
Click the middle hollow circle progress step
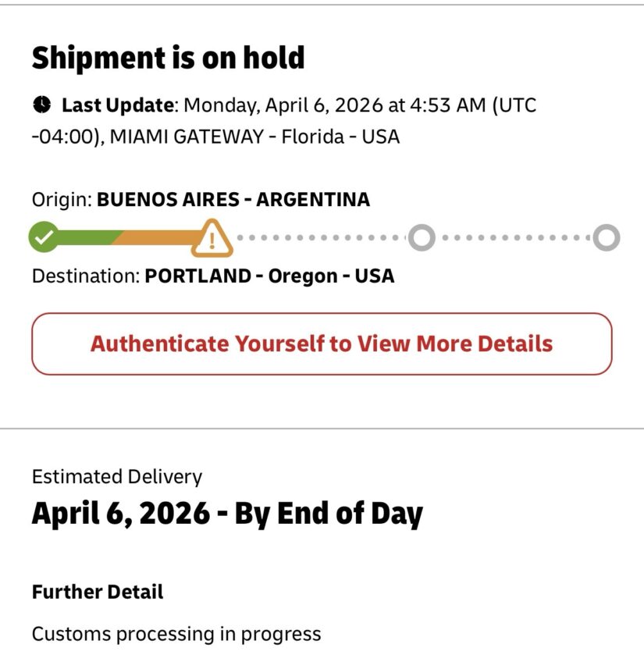coord(422,237)
